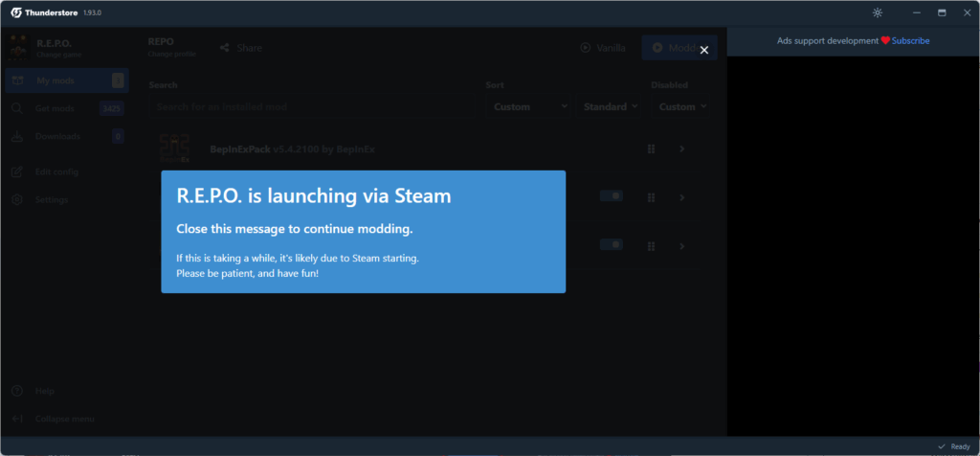Open Settings via the gear icon
The image size is (980, 456).
click(x=17, y=199)
